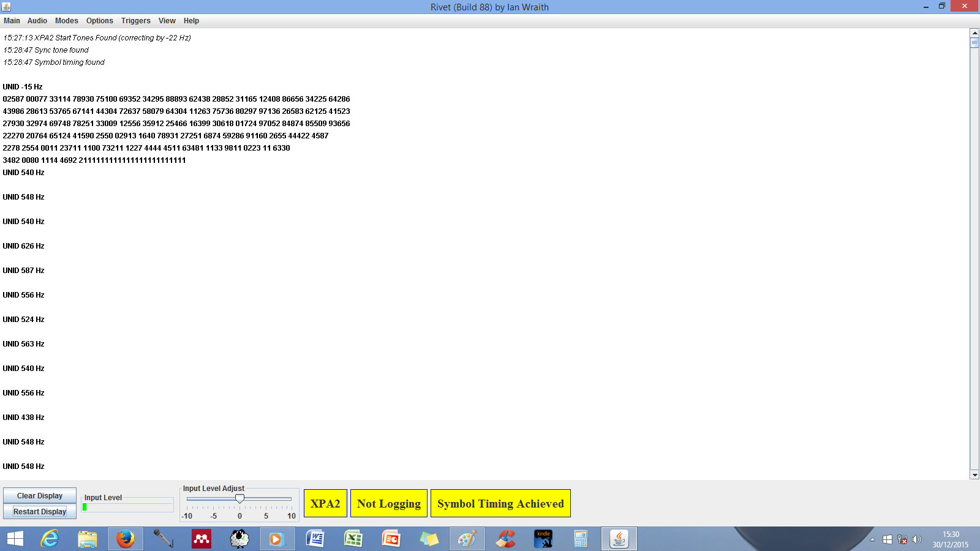Viewport: 980px width, 551px height.
Task: Open Microsoft Word from the taskbar
Action: 315,539
